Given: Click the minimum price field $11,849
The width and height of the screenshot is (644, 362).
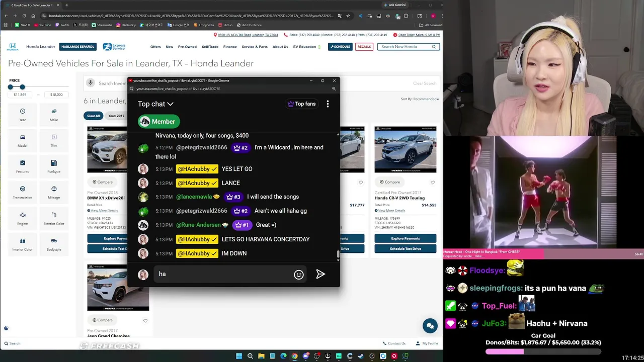Looking at the screenshot, I should (x=20, y=95).
